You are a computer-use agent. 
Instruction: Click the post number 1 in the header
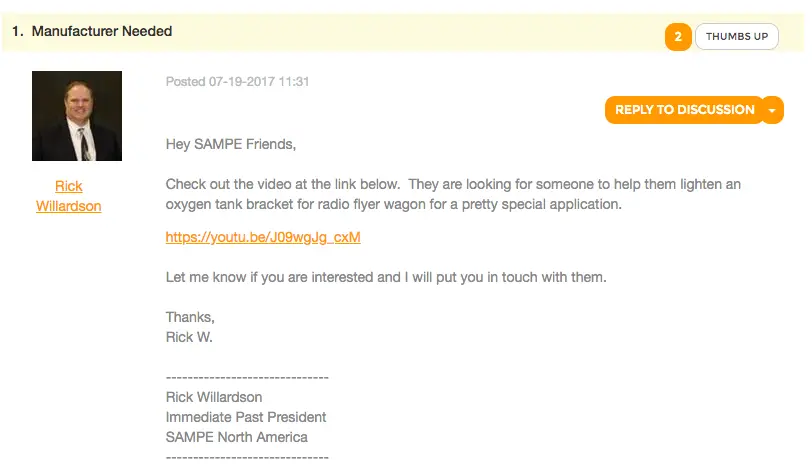coord(17,31)
